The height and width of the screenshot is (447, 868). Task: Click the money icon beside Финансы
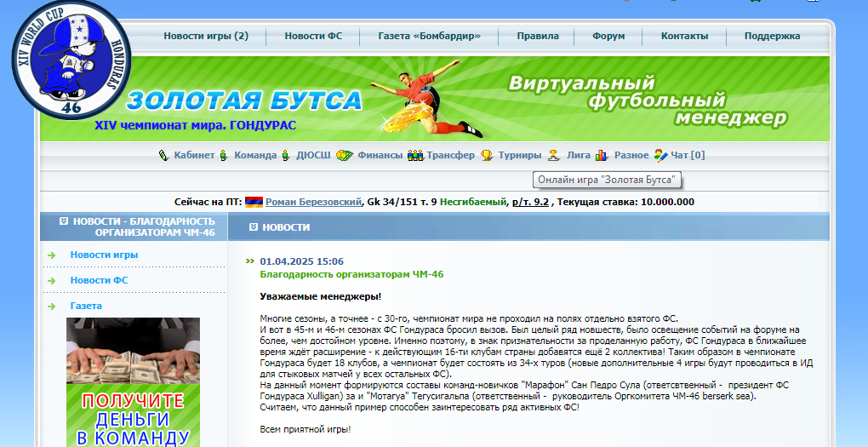345,155
